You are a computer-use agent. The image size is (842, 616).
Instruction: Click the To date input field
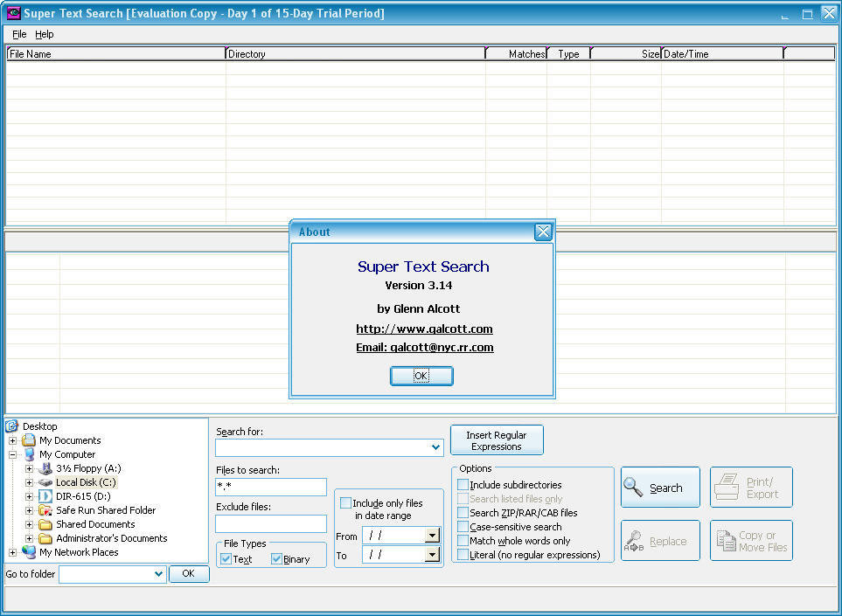pyautogui.click(x=393, y=554)
